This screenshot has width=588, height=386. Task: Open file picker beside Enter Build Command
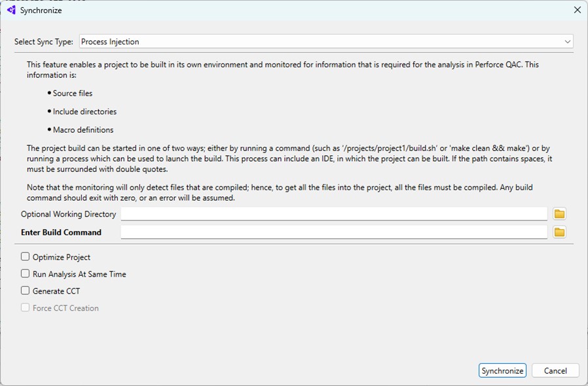coord(560,231)
